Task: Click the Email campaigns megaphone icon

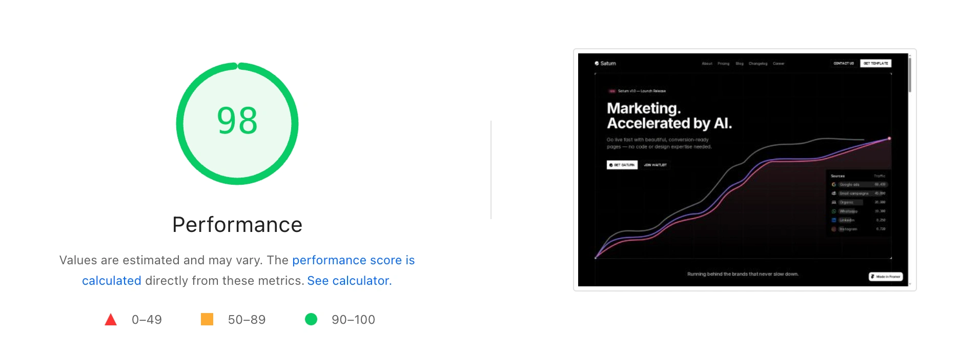Action: [x=834, y=193]
